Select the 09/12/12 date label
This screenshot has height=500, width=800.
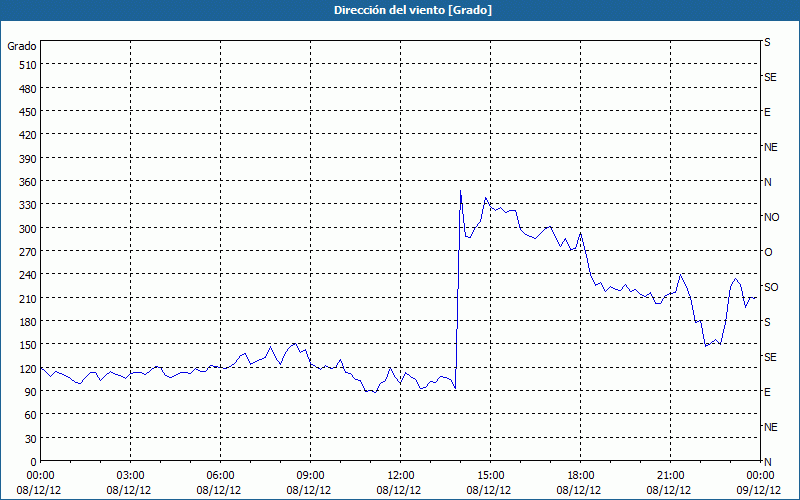pos(759,490)
